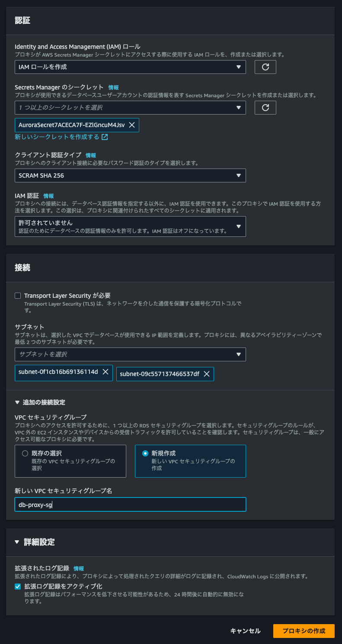The width and height of the screenshot is (342, 644).
Task: Refresh the Secrets Manager secret list
Action: click(x=265, y=108)
